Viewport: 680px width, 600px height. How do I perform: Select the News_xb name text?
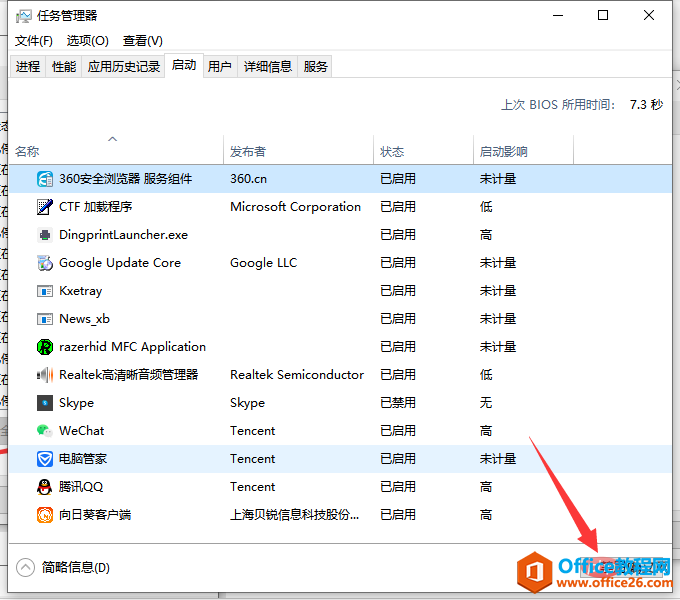pyautogui.click(x=85, y=319)
